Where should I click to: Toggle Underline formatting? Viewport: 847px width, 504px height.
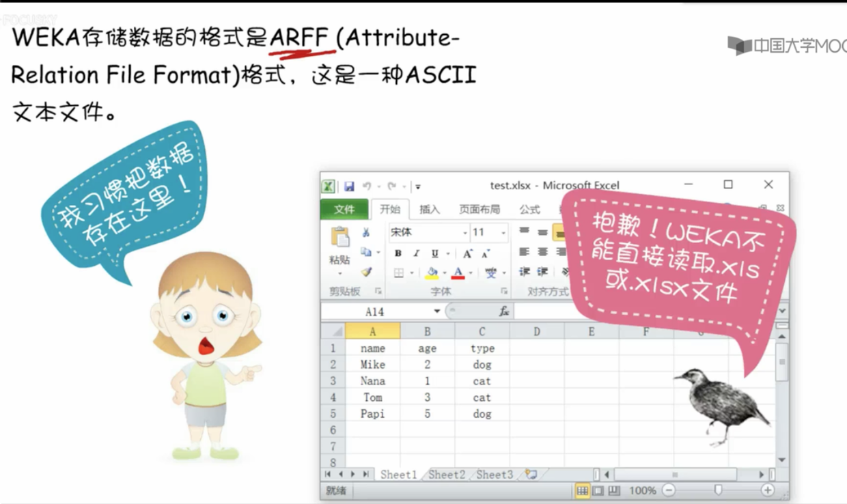434,253
